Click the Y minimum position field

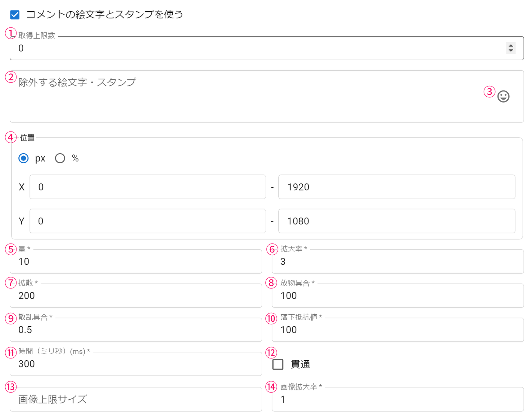point(148,221)
